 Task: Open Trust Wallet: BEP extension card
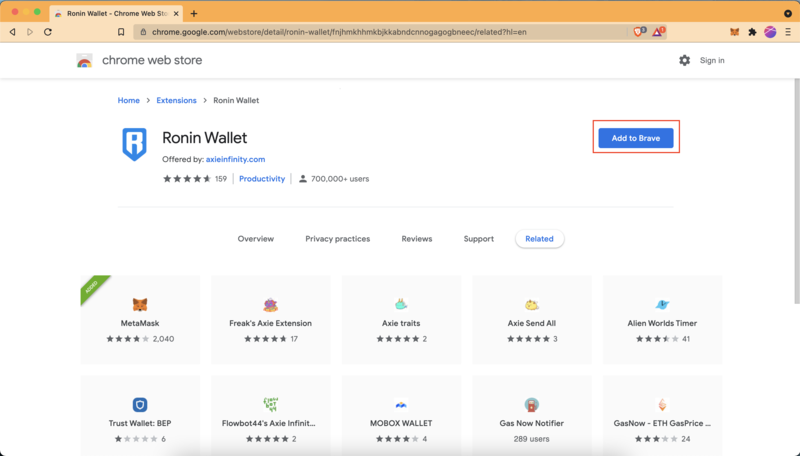[140, 416]
